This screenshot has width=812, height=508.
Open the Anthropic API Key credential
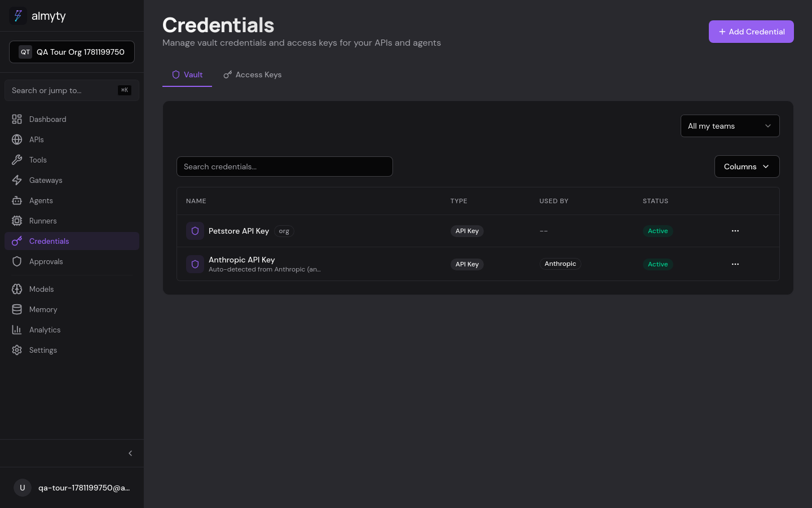[x=241, y=260]
